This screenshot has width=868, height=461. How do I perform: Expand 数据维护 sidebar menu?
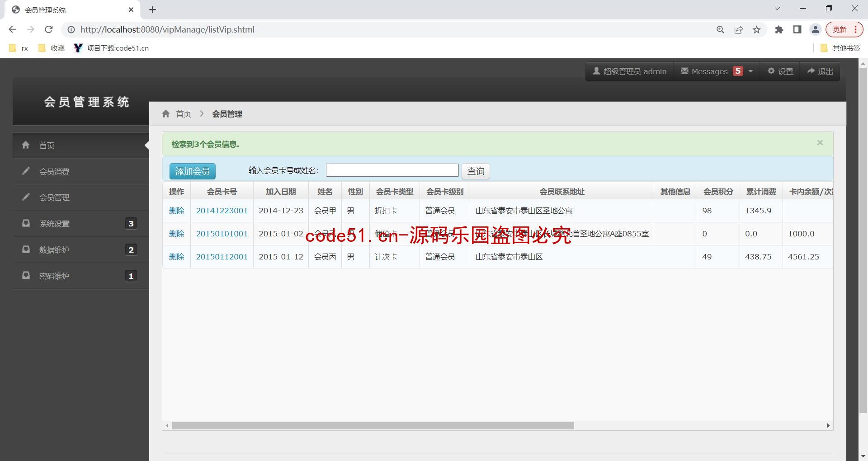pos(80,250)
